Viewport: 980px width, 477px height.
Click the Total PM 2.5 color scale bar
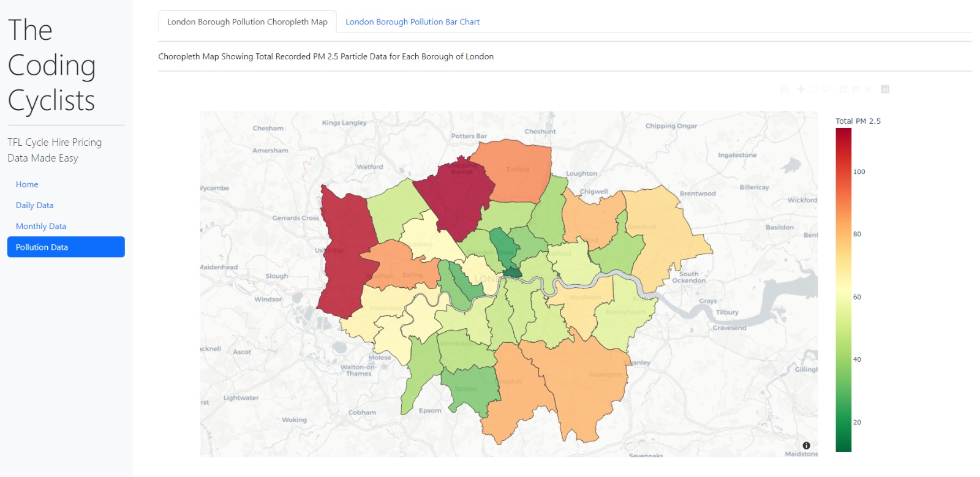click(x=843, y=290)
